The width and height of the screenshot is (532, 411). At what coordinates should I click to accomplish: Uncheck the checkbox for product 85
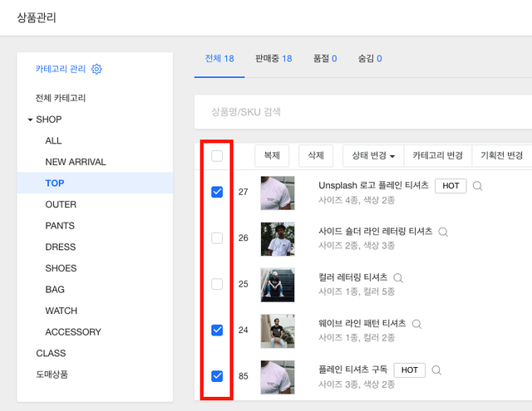[x=217, y=376]
